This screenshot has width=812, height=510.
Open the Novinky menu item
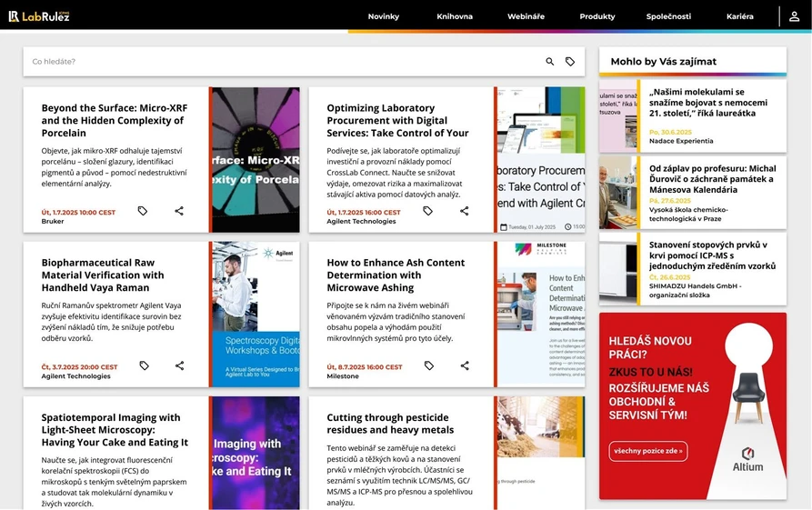383,16
